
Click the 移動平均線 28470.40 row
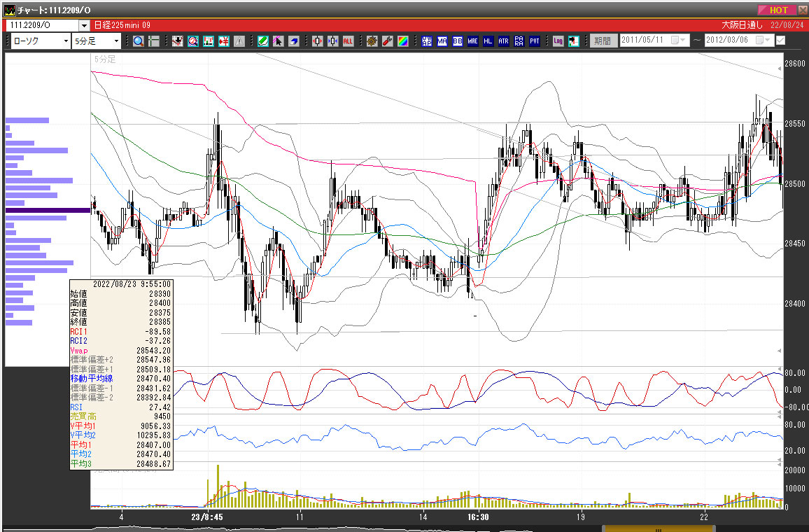(x=121, y=379)
